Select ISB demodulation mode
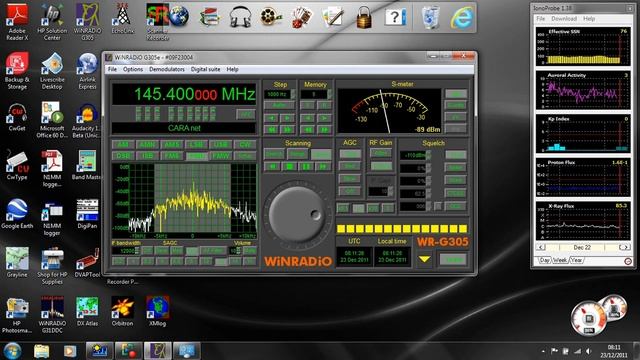Screen dimensions: 640x360 coord(147,156)
